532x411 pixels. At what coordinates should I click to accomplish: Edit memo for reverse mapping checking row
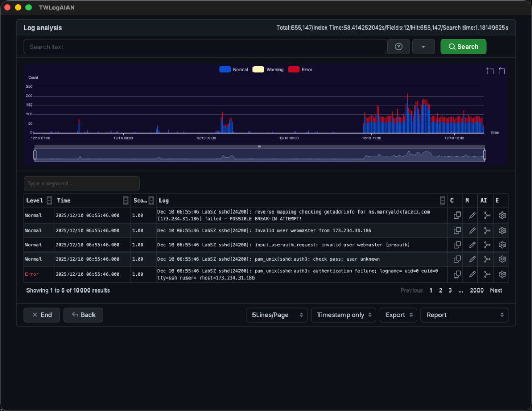[472, 215]
